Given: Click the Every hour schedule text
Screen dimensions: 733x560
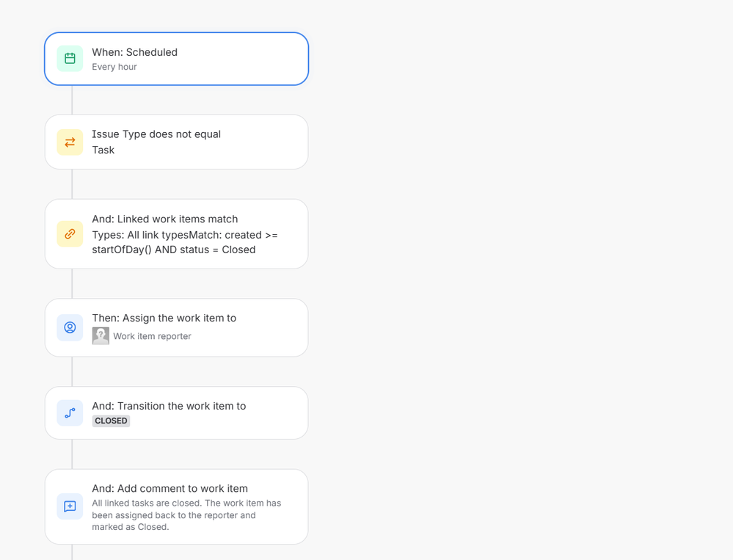Looking at the screenshot, I should coord(114,67).
